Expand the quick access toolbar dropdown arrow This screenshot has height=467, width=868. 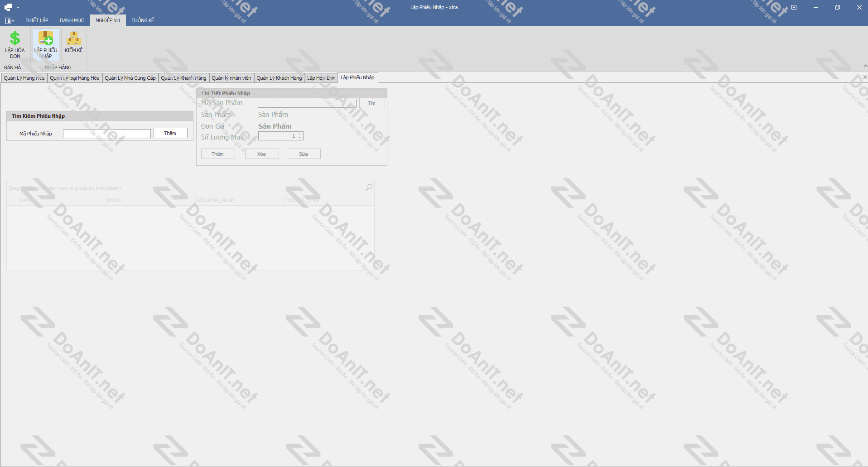[18, 7]
